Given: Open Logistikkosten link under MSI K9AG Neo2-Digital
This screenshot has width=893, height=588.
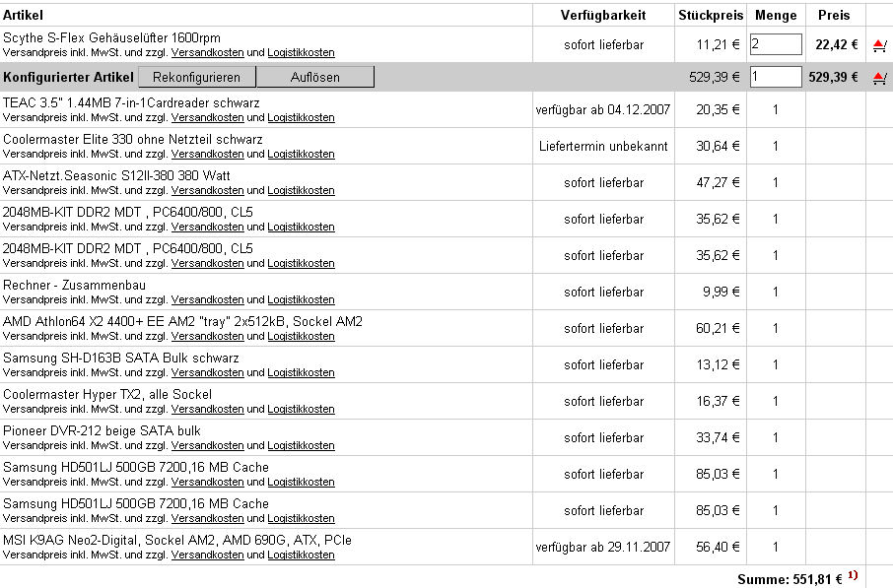Looking at the screenshot, I should coord(301,555).
